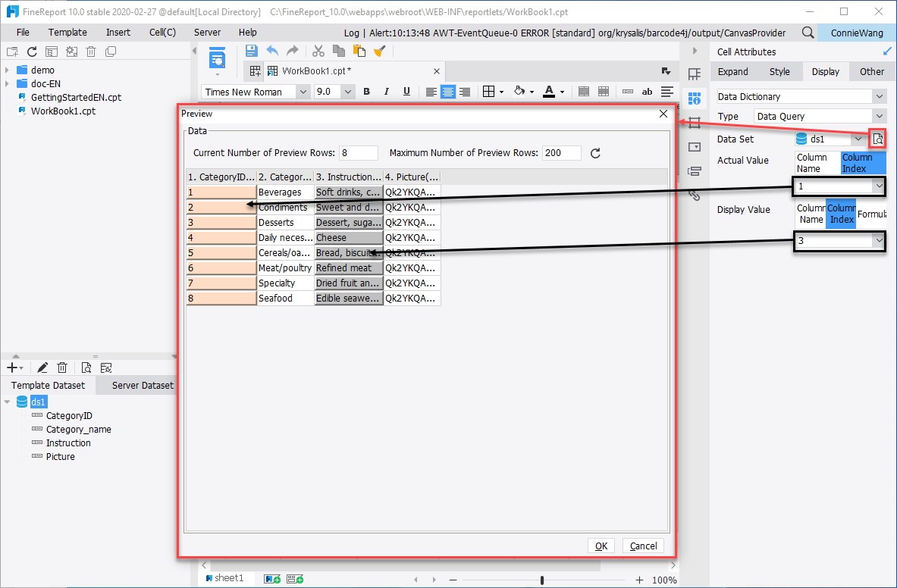Toggle bold formatting on the cell
Image resolution: width=897 pixels, height=588 pixels.
tap(366, 91)
